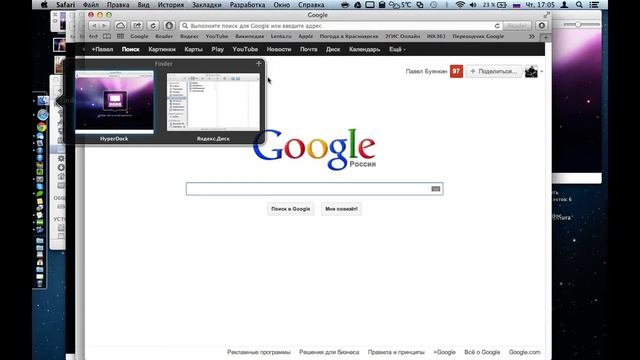The width and height of the screenshot is (640, 360).
Task: Open Википедия bookmark
Action: click(x=249, y=36)
